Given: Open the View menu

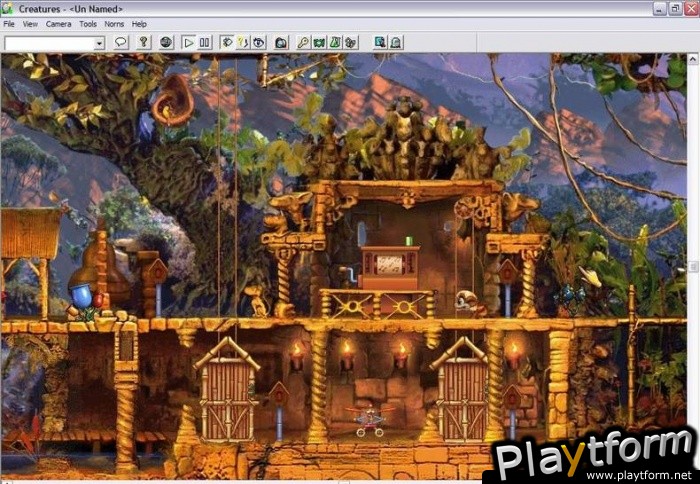Looking at the screenshot, I should pos(30,24).
